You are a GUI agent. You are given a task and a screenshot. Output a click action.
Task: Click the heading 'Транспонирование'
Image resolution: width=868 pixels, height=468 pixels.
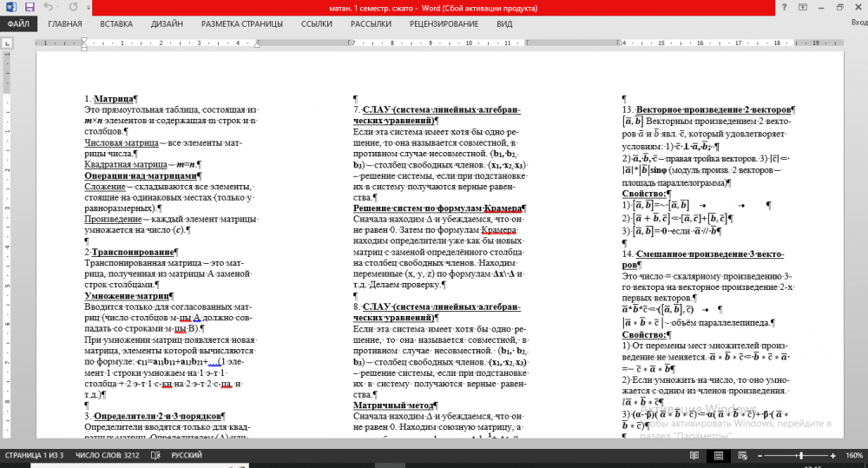coord(133,252)
